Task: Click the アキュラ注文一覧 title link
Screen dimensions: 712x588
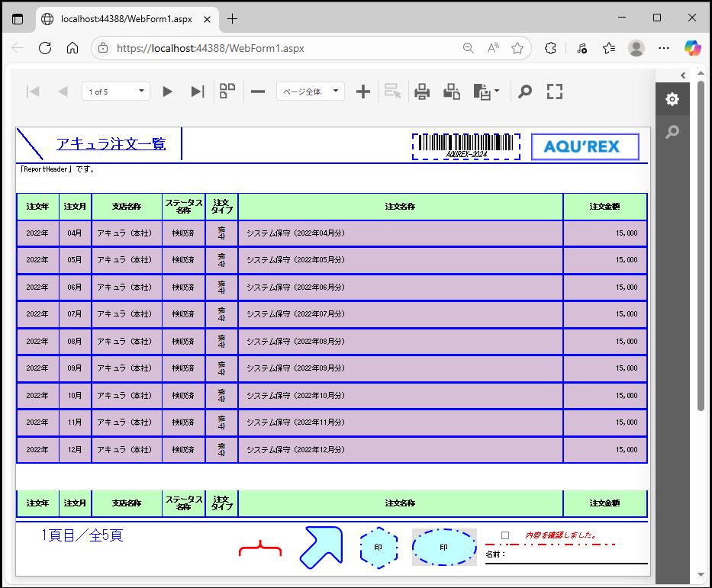Action: [111, 143]
